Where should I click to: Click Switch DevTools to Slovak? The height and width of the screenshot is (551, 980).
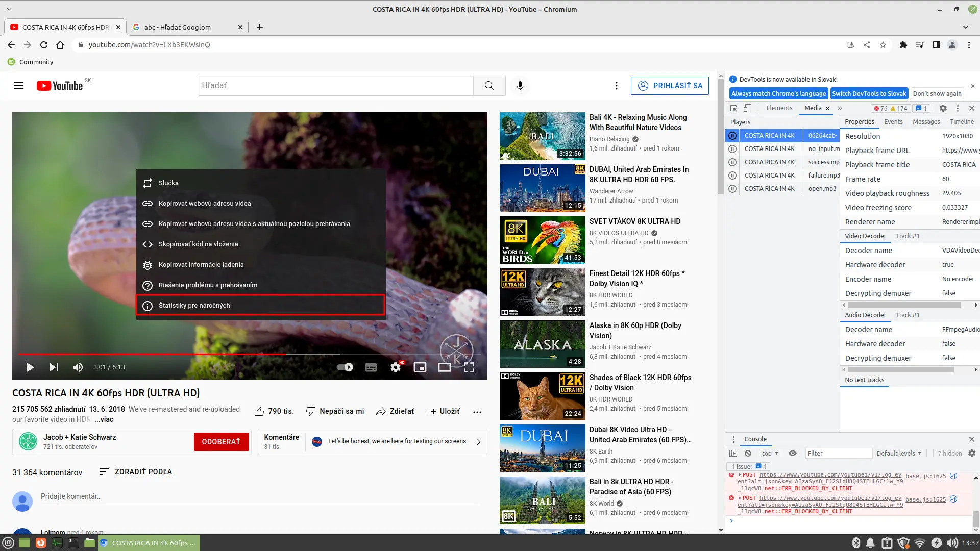click(869, 94)
